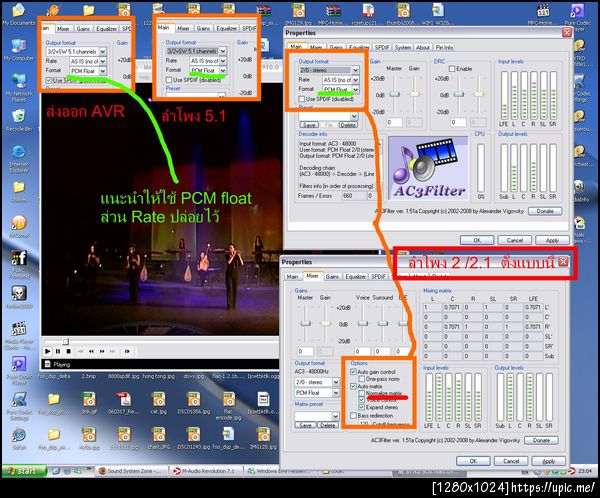
Task: Click Cancel in the upper Properties window
Action: [x=515, y=240]
